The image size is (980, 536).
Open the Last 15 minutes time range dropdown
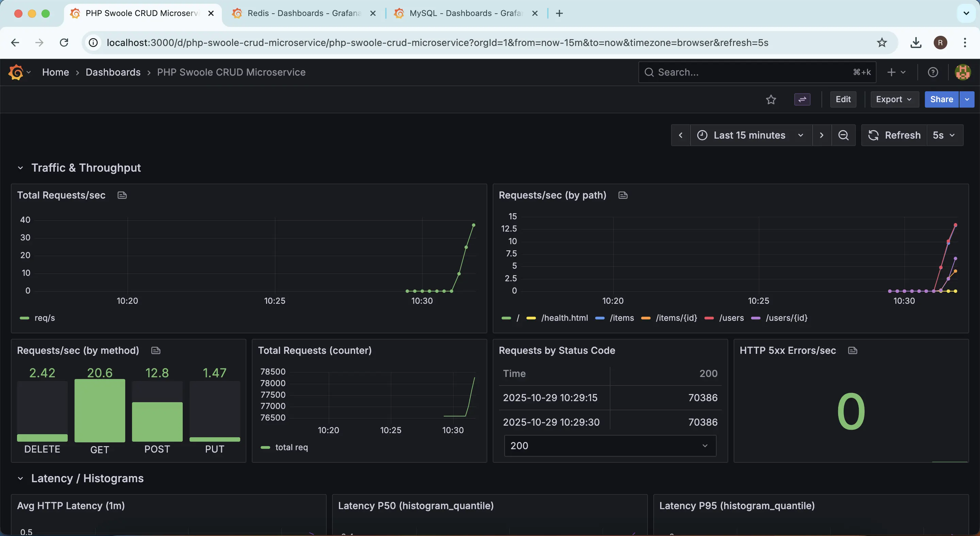pyautogui.click(x=749, y=135)
